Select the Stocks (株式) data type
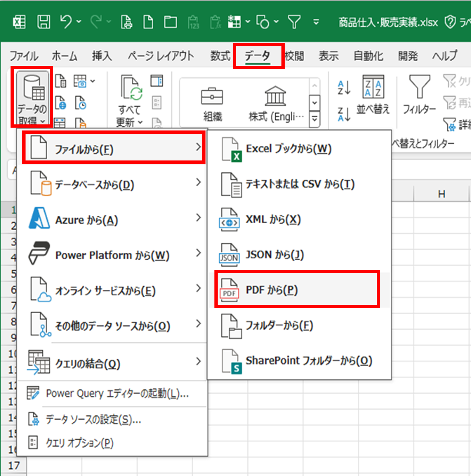471x476 pixels. (x=275, y=104)
